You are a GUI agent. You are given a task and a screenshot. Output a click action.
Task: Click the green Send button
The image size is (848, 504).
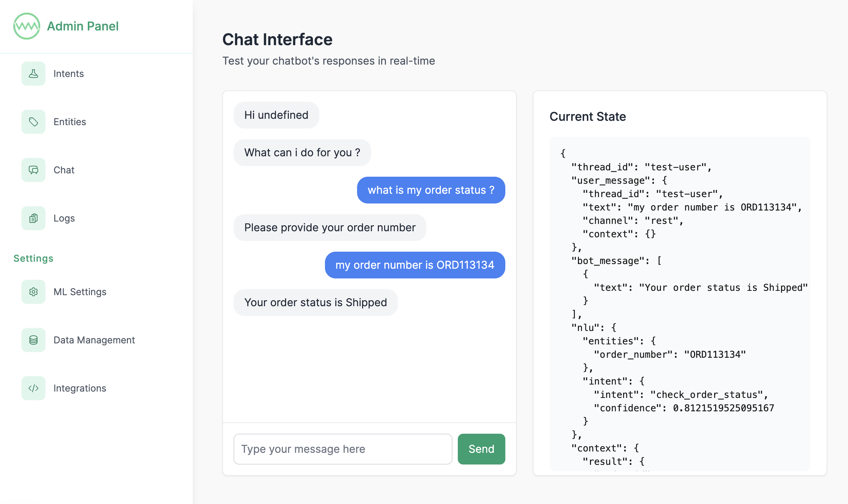[x=481, y=449]
